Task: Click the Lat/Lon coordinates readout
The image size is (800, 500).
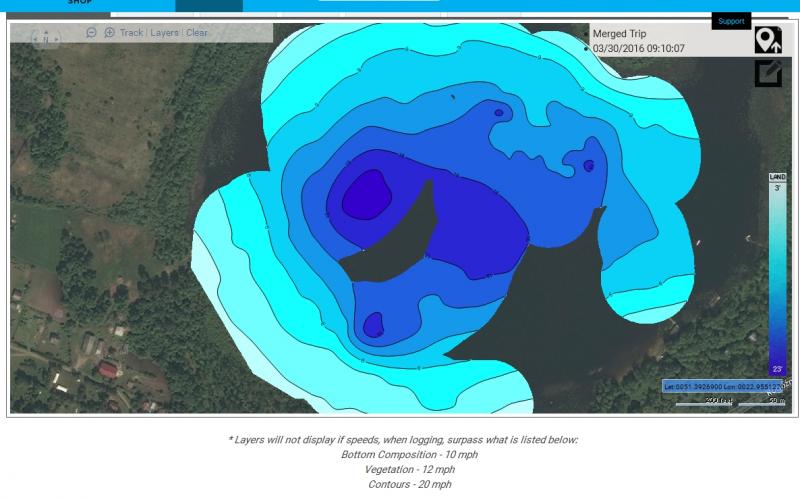Action: tap(723, 386)
